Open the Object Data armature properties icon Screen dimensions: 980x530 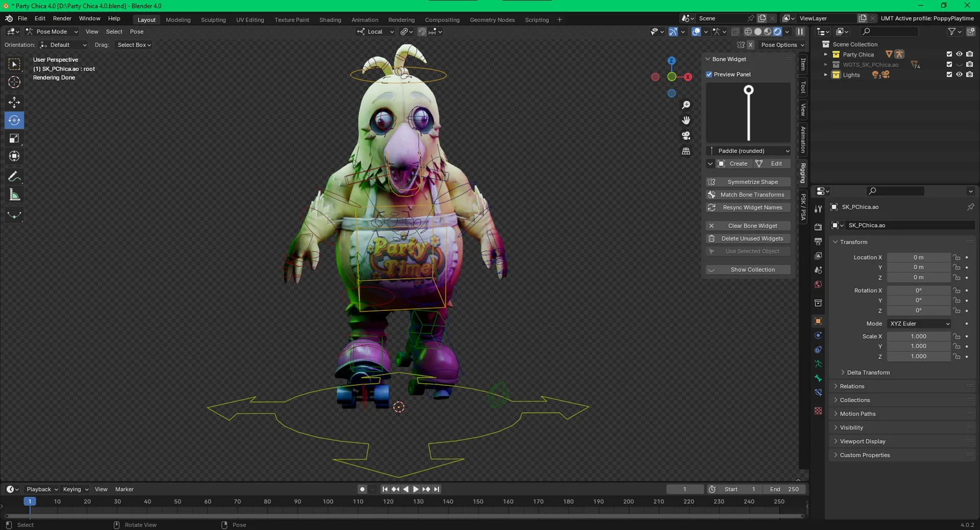pyautogui.click(x=818, y=364)
